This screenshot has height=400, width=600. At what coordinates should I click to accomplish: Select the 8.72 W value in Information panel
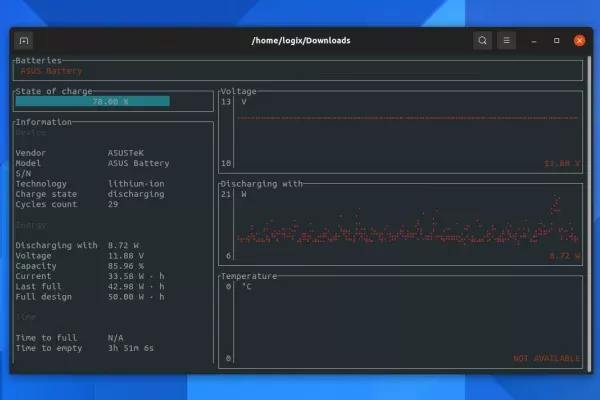[x=123, y=245]
